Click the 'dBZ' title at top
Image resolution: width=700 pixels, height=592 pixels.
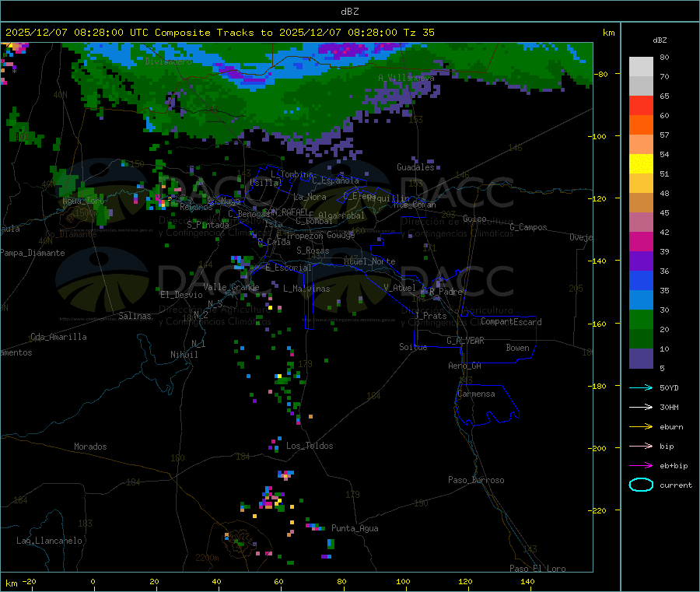pos(349,12)
